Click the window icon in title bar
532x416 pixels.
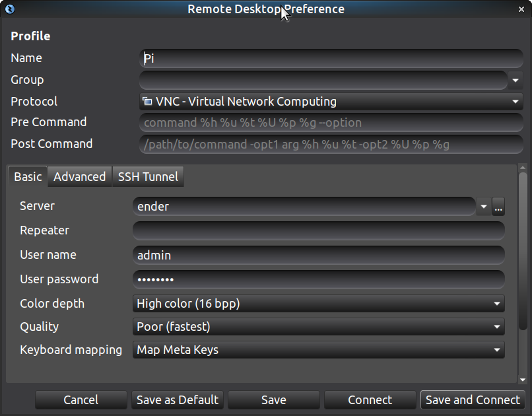point(9,9)
